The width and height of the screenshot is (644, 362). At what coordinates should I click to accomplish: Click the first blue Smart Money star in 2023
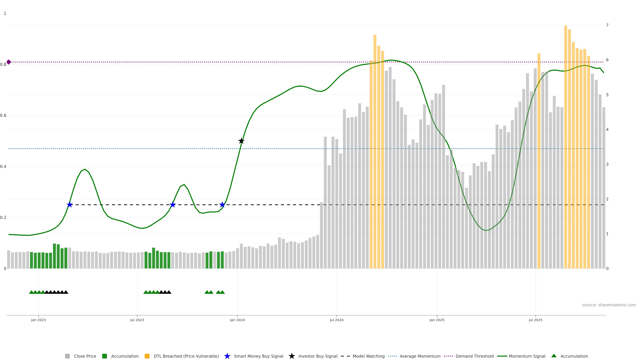click(69, 205)
